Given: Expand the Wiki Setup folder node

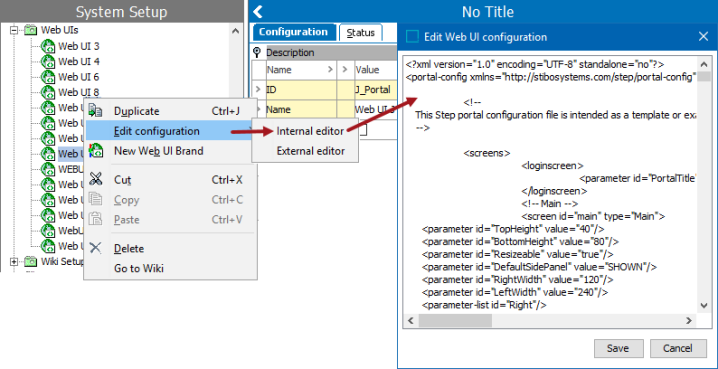Looking at the screenshot, I should pos(15,261).
